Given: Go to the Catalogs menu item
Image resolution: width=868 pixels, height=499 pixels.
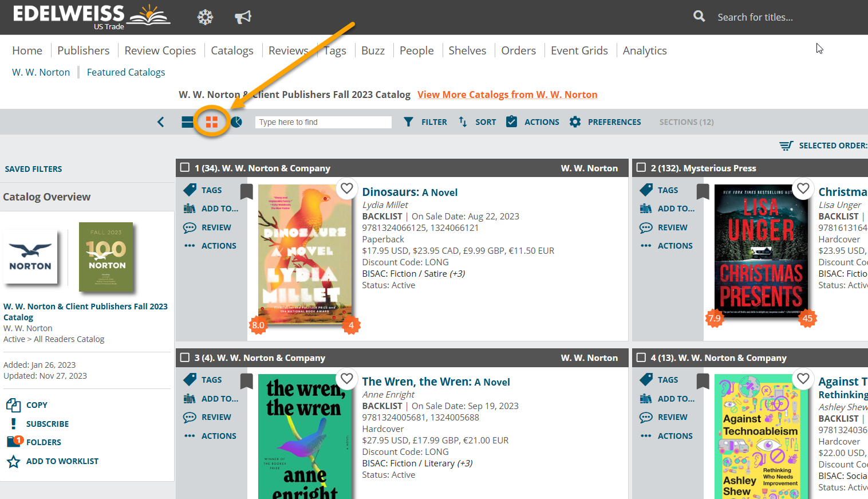Looking at the screenshot, I should (232, 50).
